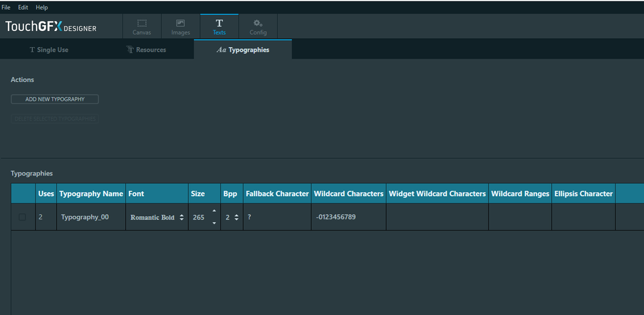Decrease font size with down arrow

pos(213,223)
